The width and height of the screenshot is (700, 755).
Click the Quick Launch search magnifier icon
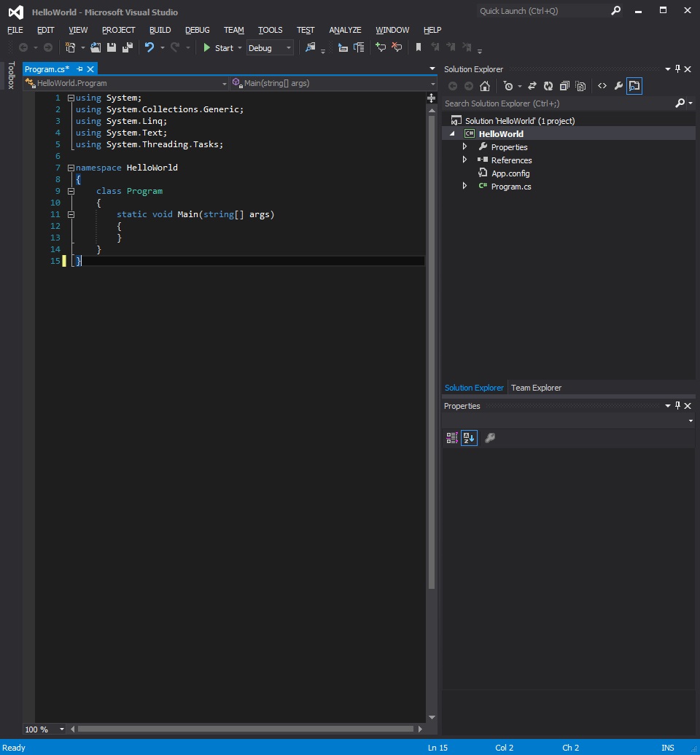click(x=615, y=11)
